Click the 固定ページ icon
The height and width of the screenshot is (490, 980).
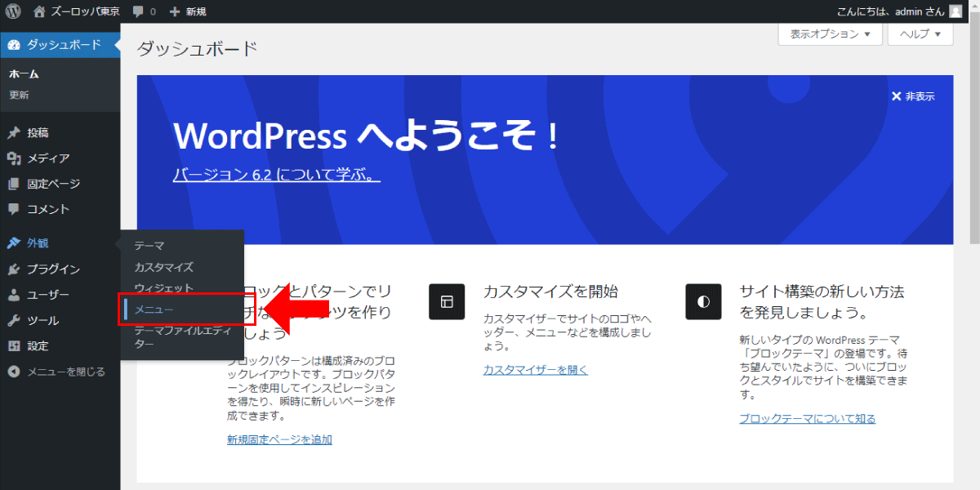click(14, 184)
